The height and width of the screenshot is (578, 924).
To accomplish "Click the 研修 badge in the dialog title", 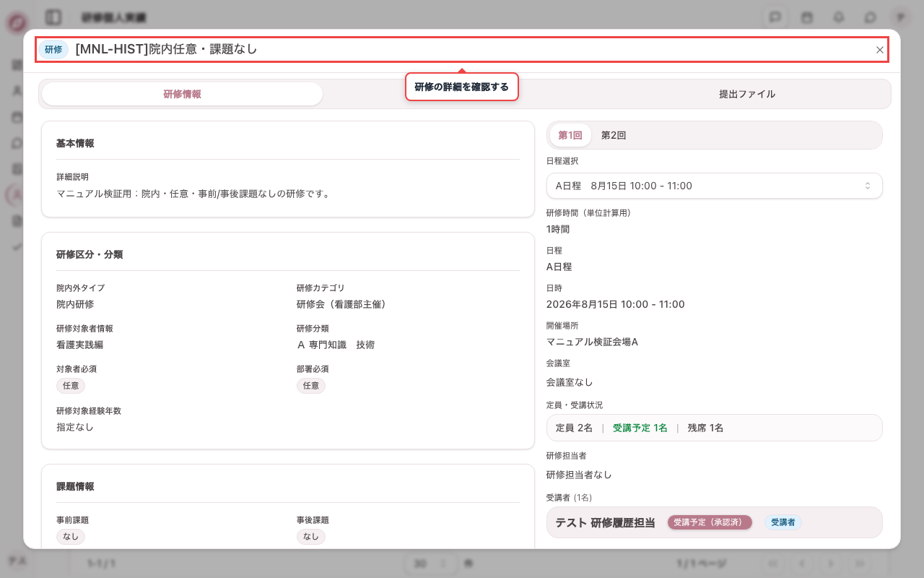I will pyautogui.click(x=53, y=49).
